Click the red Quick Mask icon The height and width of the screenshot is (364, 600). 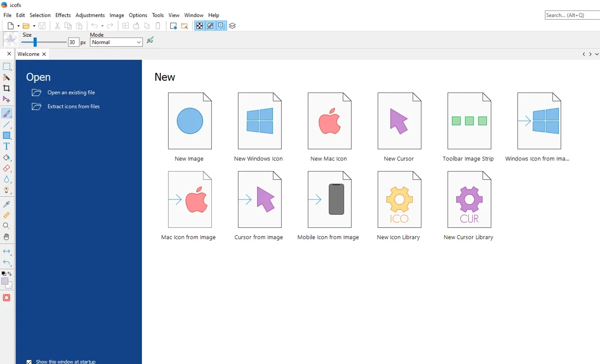coord(7,298)
